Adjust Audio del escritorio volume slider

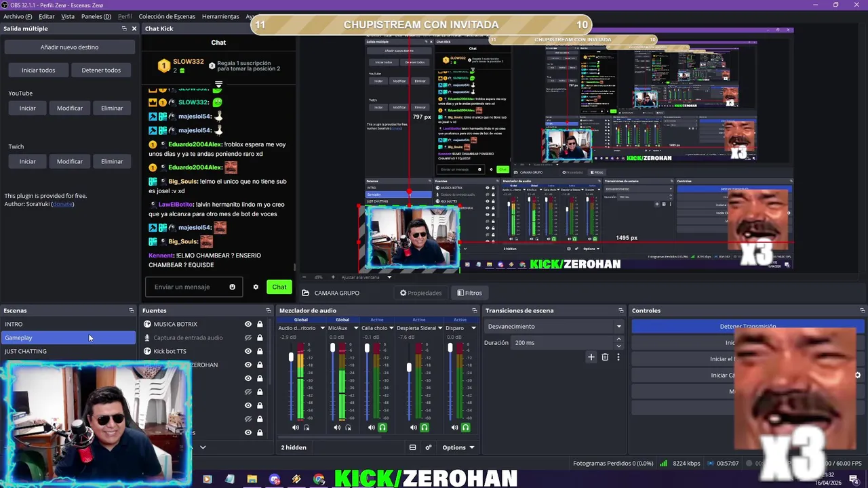[x=292, y=357]
